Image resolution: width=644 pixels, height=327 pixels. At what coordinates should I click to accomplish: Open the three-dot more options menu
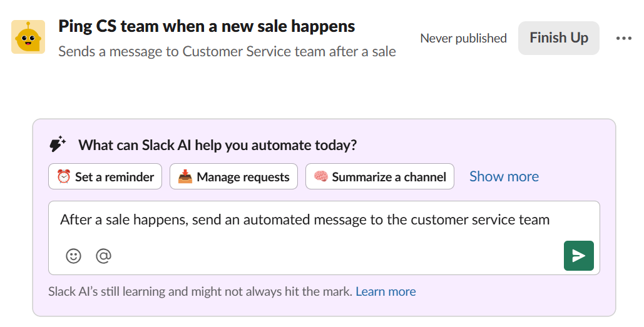point(623,38)
